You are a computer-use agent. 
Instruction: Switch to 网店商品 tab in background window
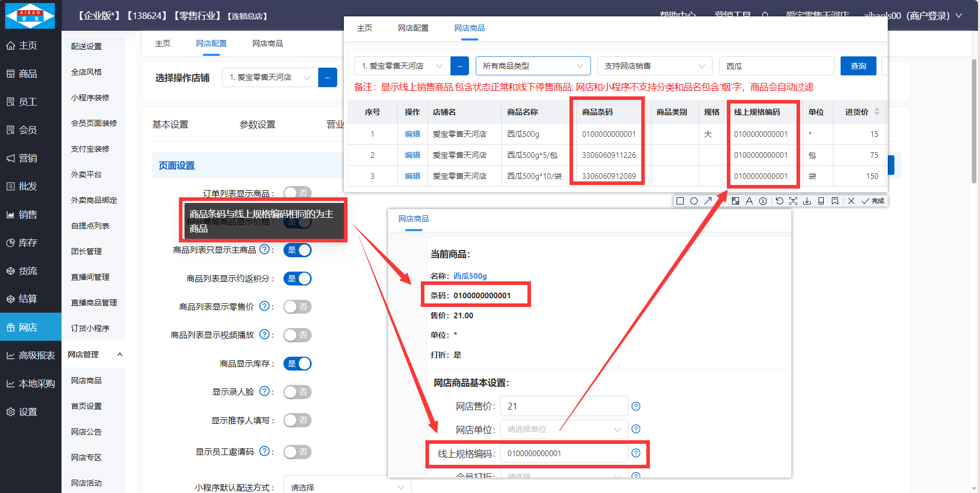(268, 44)
